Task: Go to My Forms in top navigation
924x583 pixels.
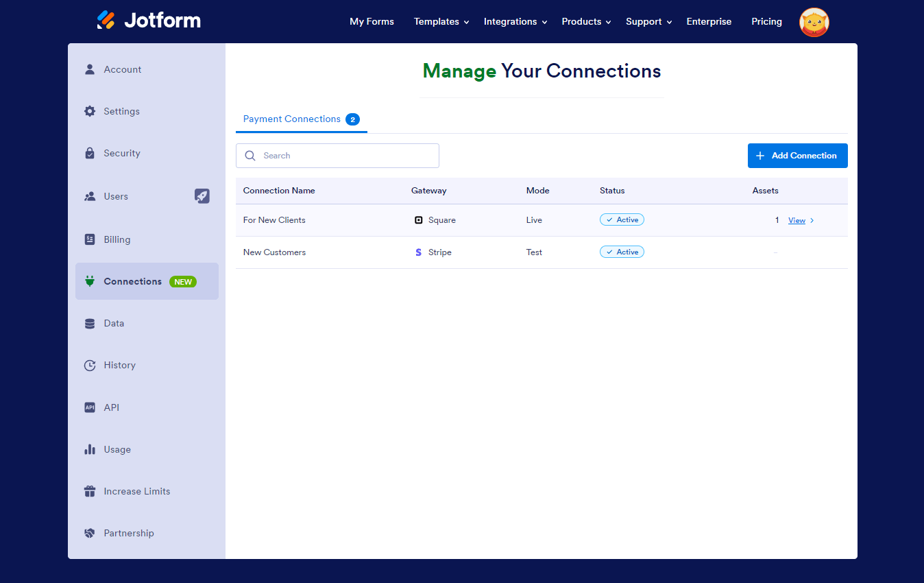Action: click(x=372, y=22)
